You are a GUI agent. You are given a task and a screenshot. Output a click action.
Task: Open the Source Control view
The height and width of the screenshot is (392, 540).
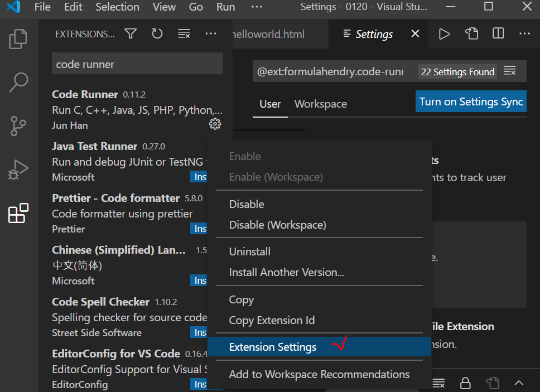tap(18, 125)
